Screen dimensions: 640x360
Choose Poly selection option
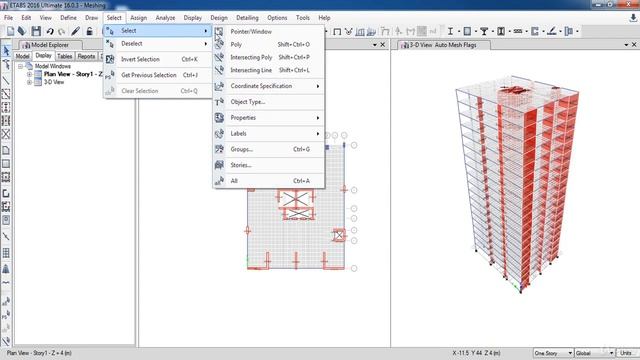tap(269, 44)
